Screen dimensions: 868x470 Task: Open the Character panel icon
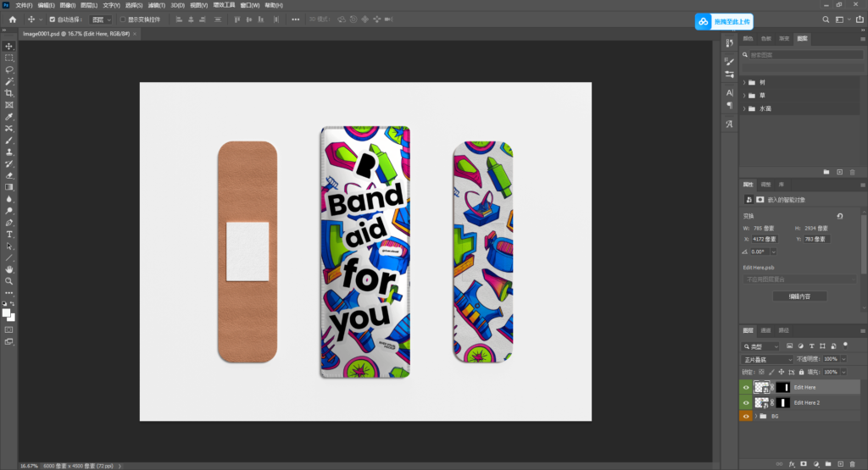pos(729,93)
